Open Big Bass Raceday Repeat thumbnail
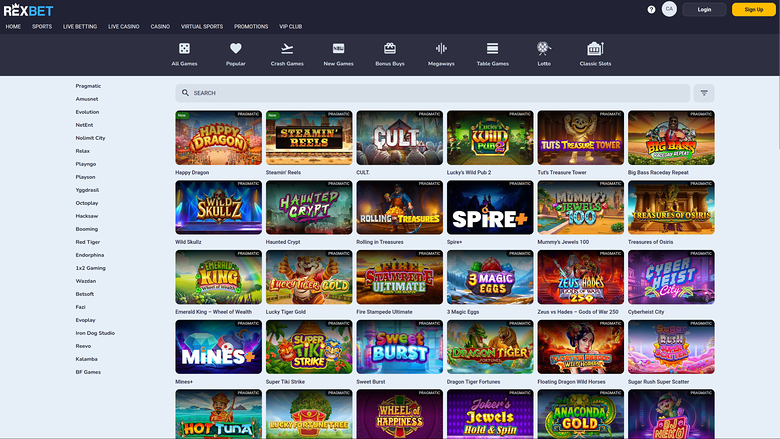780x439 pixels. 671,138
